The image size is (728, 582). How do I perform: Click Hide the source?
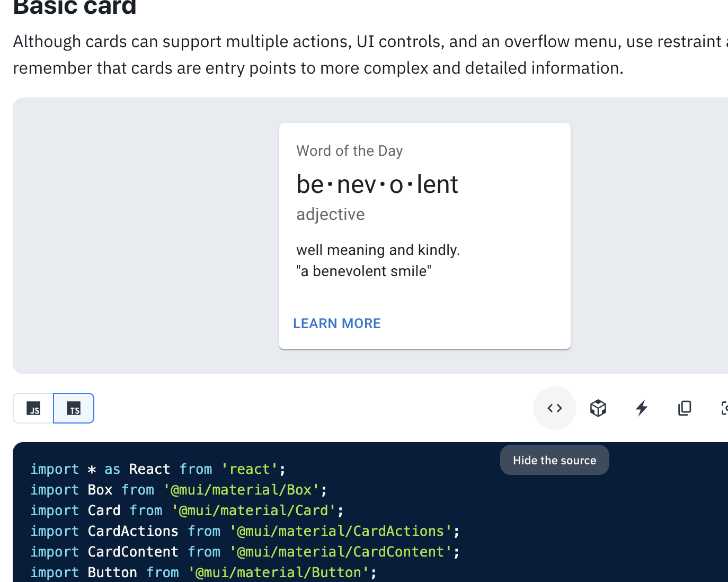click(554, 460)
